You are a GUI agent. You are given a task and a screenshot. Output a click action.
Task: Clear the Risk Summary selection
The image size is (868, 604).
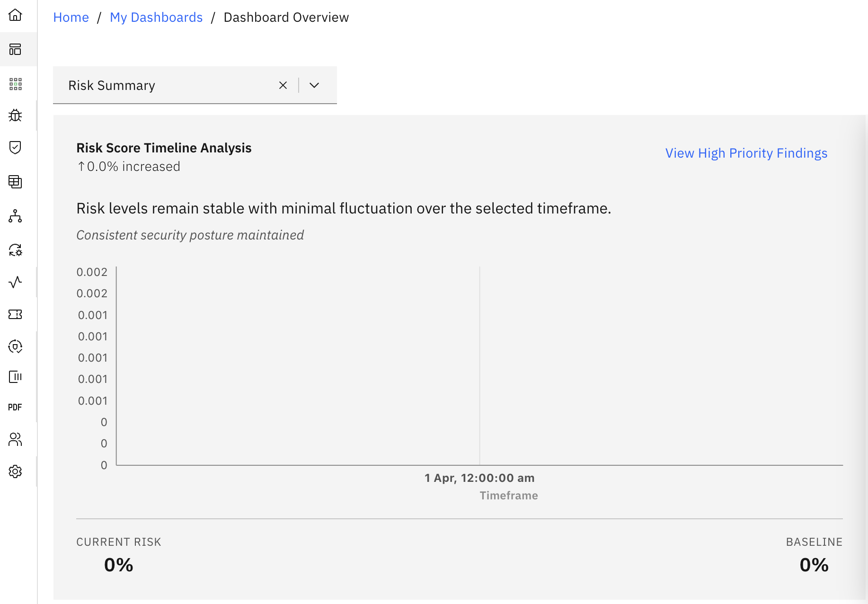pos(283,85)
